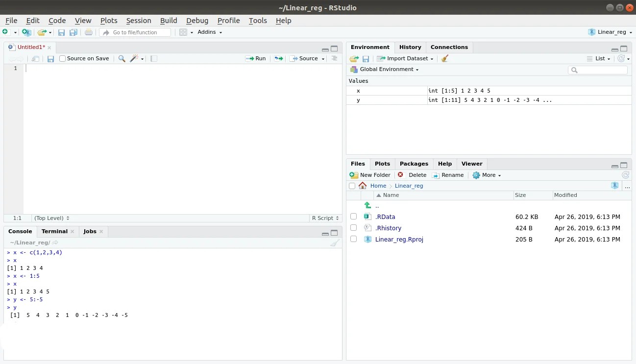Click the Re-run previous code icon

pos(278,59)
